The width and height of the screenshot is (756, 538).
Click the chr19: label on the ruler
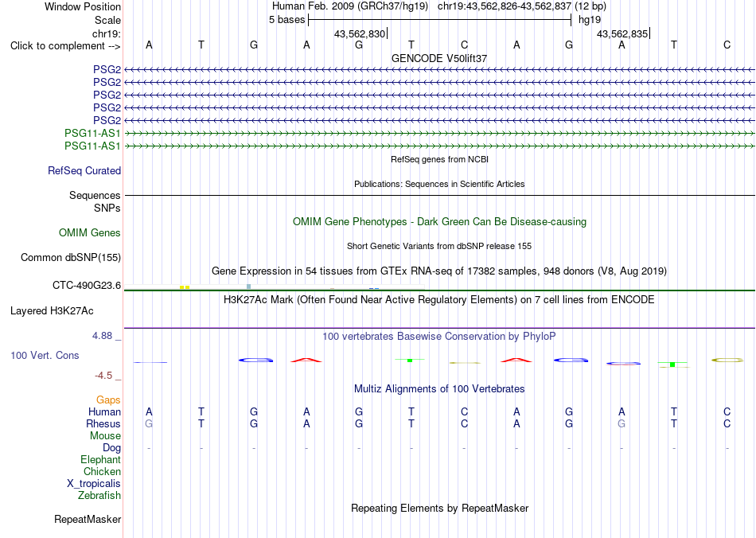[107, 33]
